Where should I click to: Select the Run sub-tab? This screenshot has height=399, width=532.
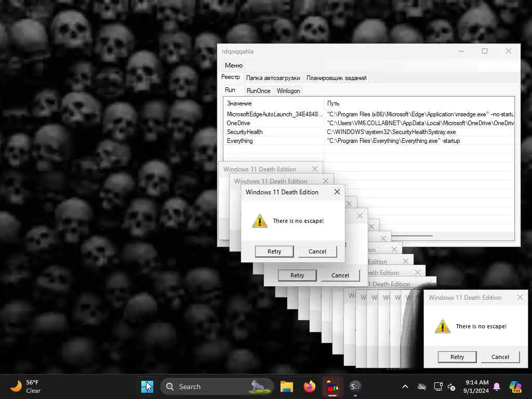[230, 90]
